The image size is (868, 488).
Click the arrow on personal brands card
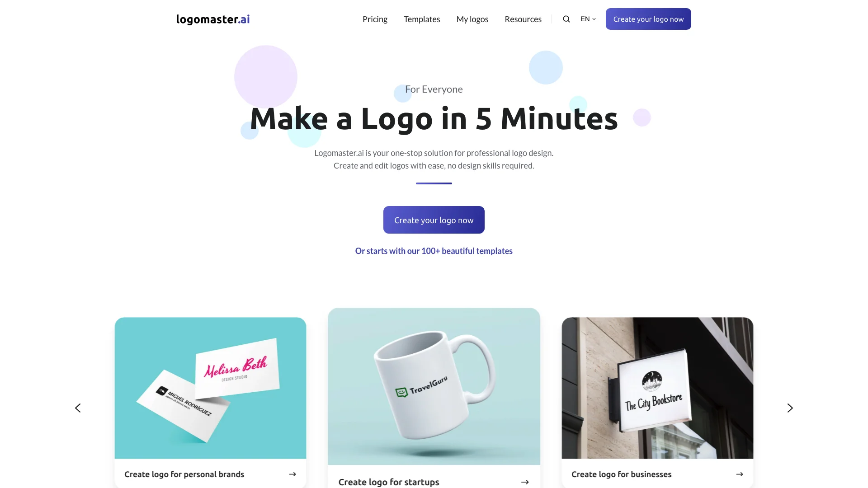pyautogui.click(x=292, y=474)
